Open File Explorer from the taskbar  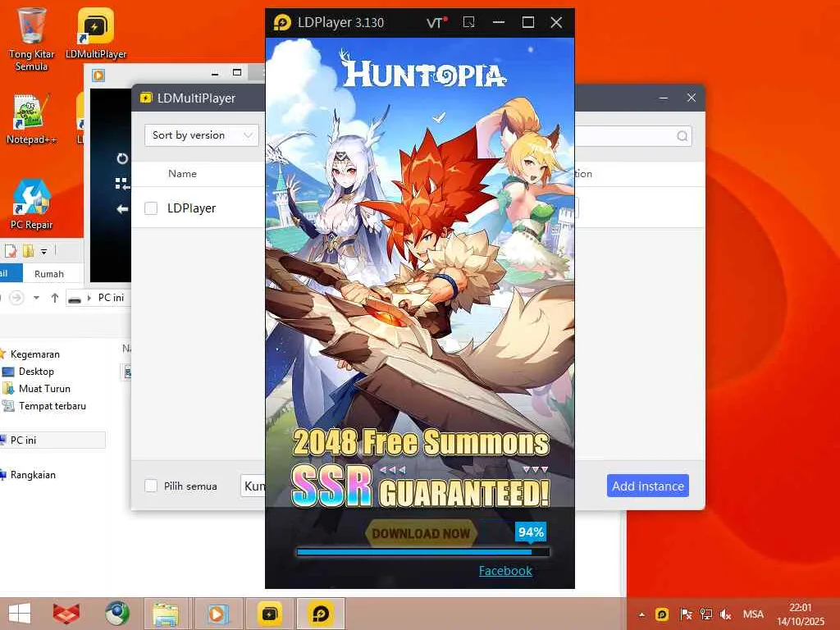[166, 614]
